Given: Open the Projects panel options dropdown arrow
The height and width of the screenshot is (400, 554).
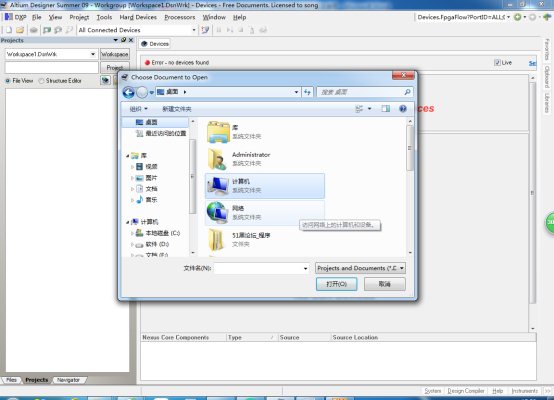Looking at the screenshot, I should [x=116, y=40].
